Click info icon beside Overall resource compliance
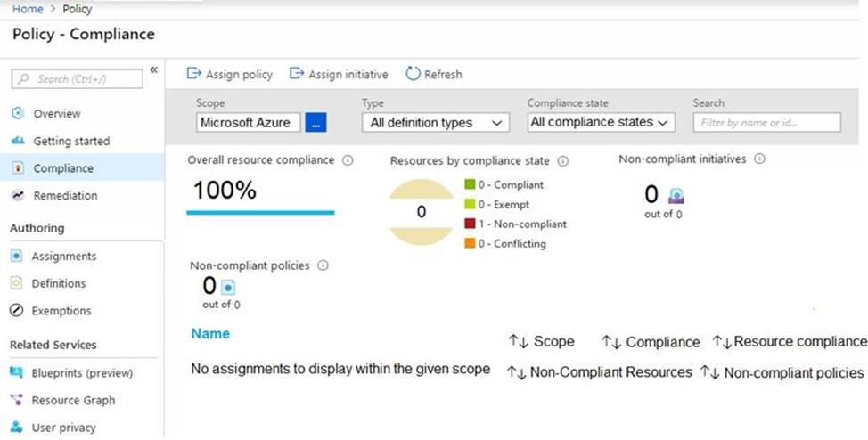Viewport: 868px width, 440px height. [x=348, y=160]
